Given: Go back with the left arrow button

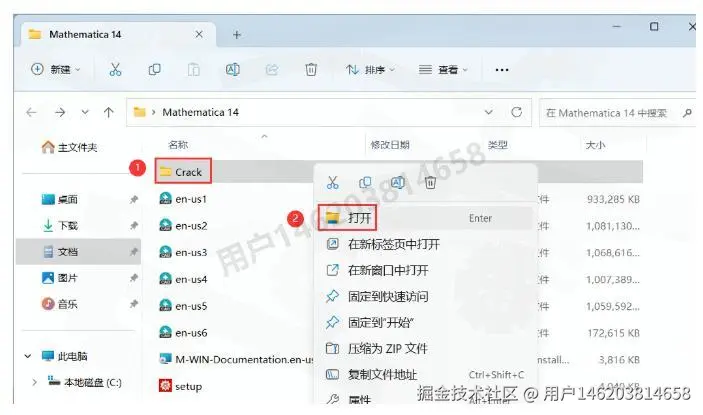Looking at the screenshot, I should pyautogui.click(x=31, y=112).
